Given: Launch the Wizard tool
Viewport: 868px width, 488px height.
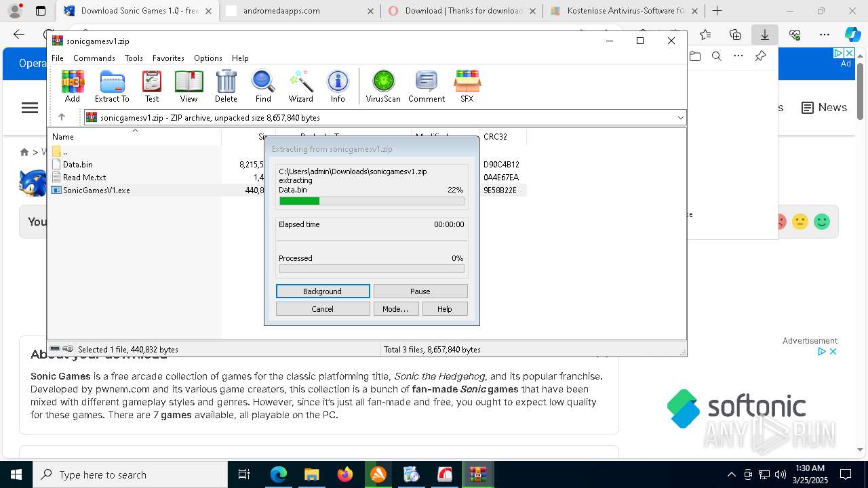Looking at the screenshot, I should [300, 86].
